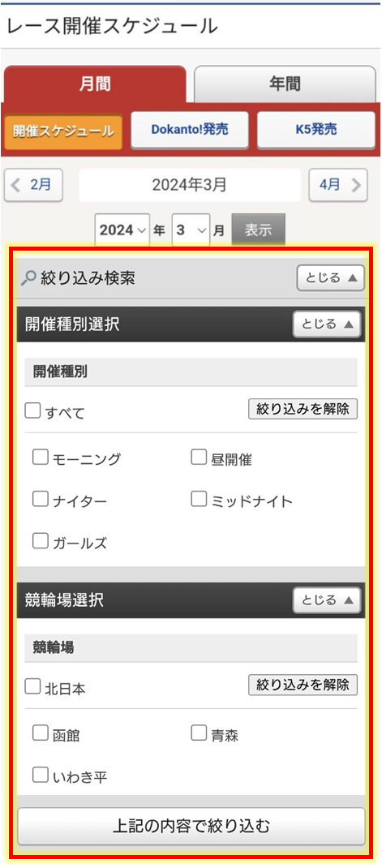Viewport: 382px width, 868px height.
Task: Open the K5発売 tab
Action: [316, 130]
